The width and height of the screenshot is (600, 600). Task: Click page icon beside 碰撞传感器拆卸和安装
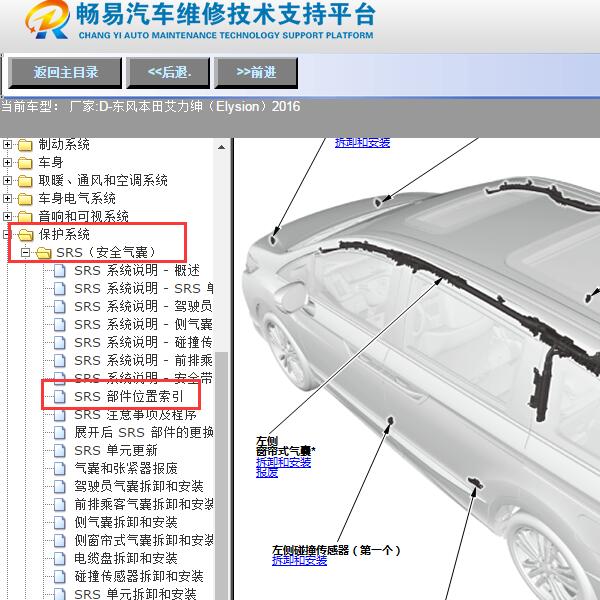(59, 576)
